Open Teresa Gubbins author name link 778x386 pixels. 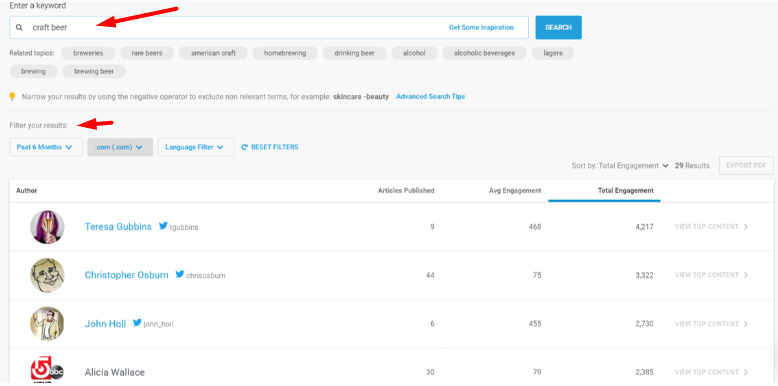118,227
